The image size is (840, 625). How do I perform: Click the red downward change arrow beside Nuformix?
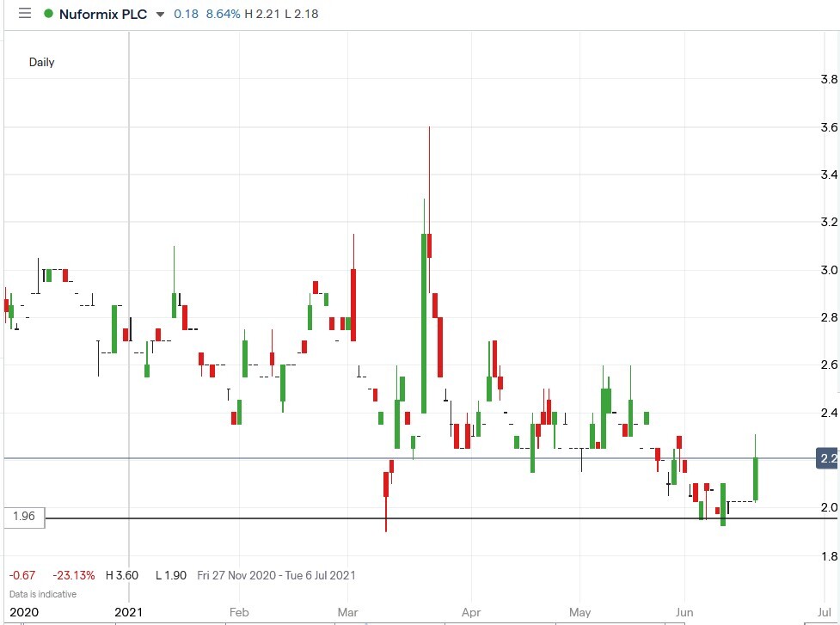159,15
